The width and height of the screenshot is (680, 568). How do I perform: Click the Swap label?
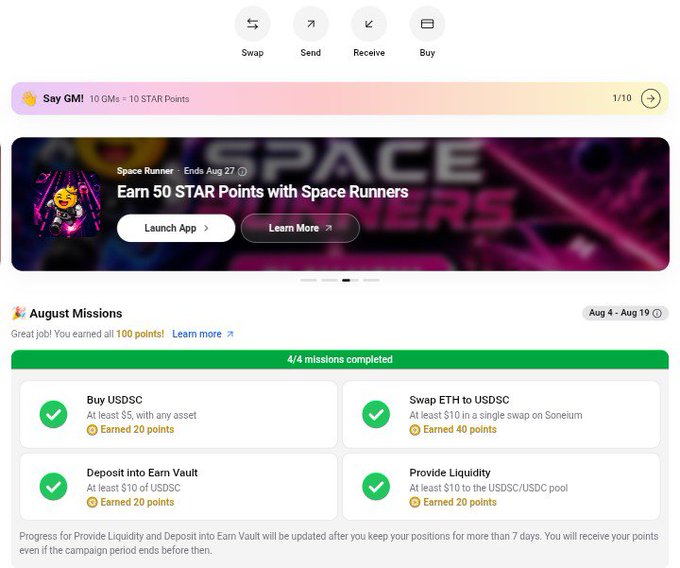point(252,53)
